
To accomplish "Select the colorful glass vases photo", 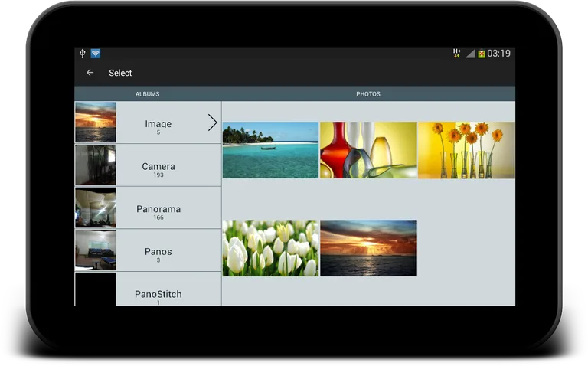I will [368, 150].
